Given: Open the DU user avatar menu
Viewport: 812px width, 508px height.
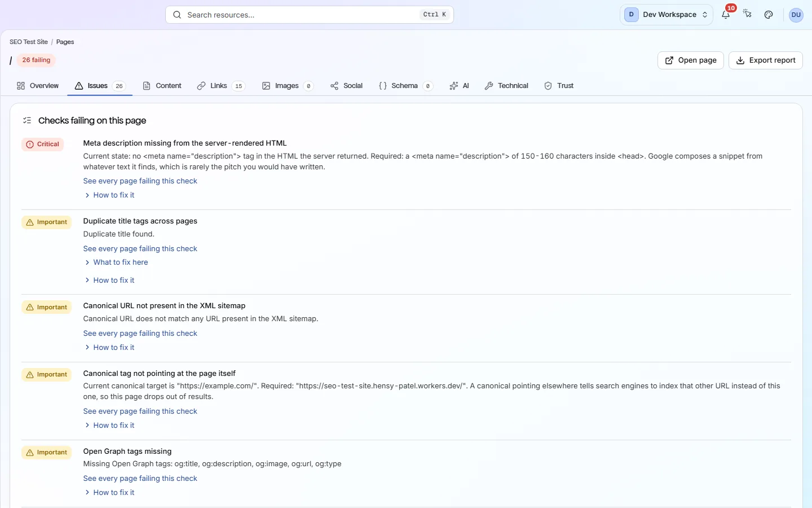Looking at the screenshot, I should (x=796, y=15).
